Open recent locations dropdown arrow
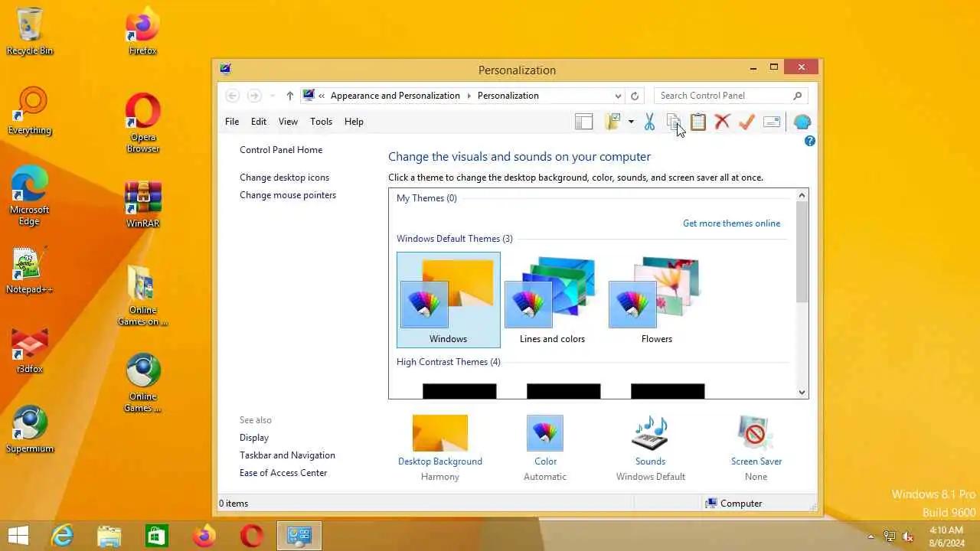This screenshot has height=551, width=980. coord(272,96)
